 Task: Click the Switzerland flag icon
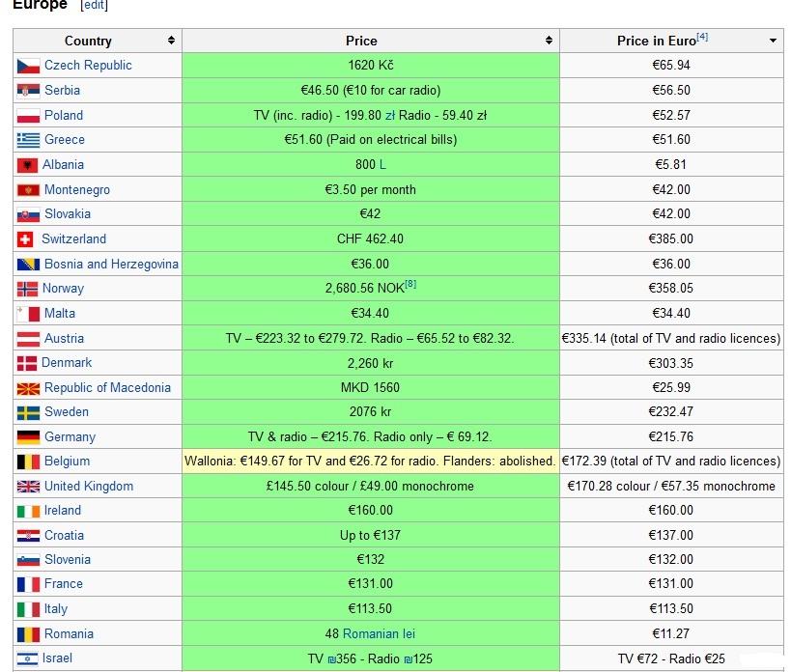(25, 238)
